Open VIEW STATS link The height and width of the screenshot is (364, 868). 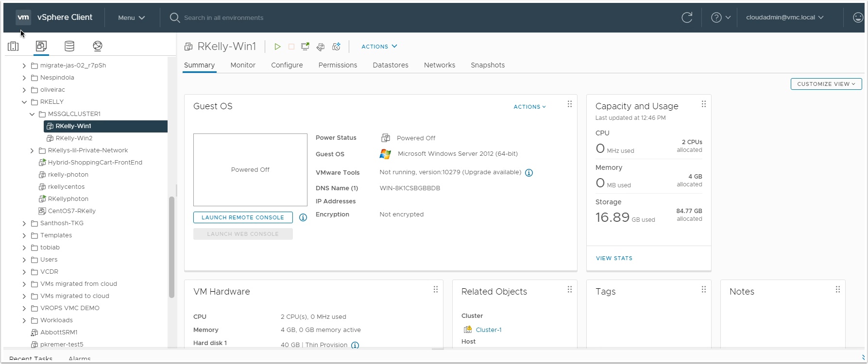pyautogui.click(x=614, y=258)
